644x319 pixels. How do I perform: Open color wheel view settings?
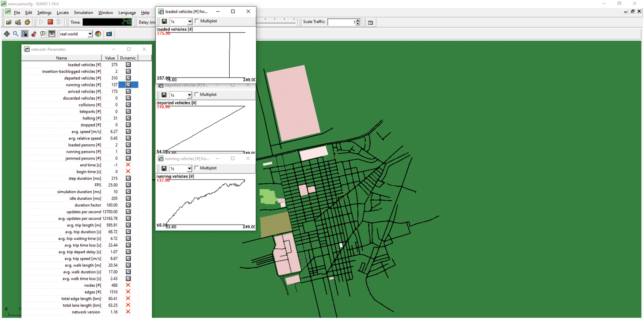pyautogui.click(x=98, y=34)
